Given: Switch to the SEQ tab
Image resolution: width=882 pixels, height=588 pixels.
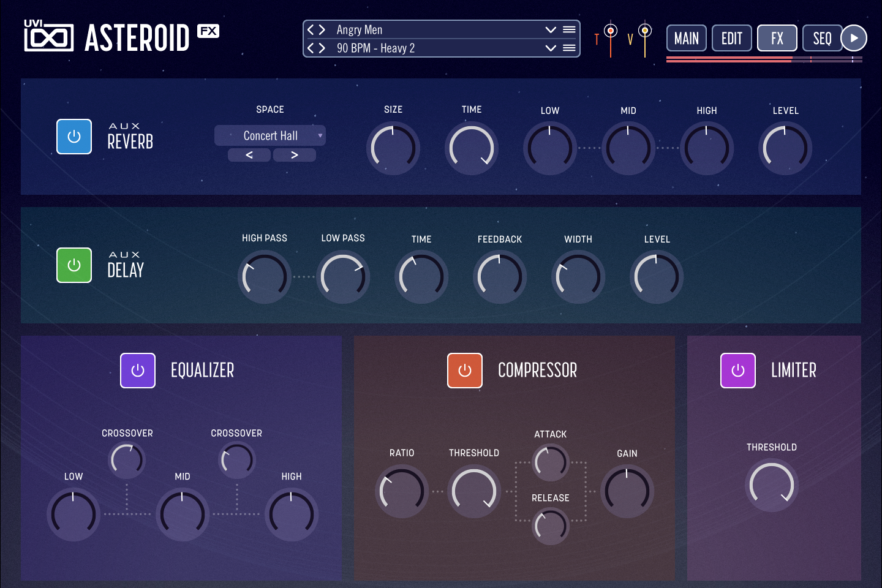Looking at the screenshot, I should [822, 39].
